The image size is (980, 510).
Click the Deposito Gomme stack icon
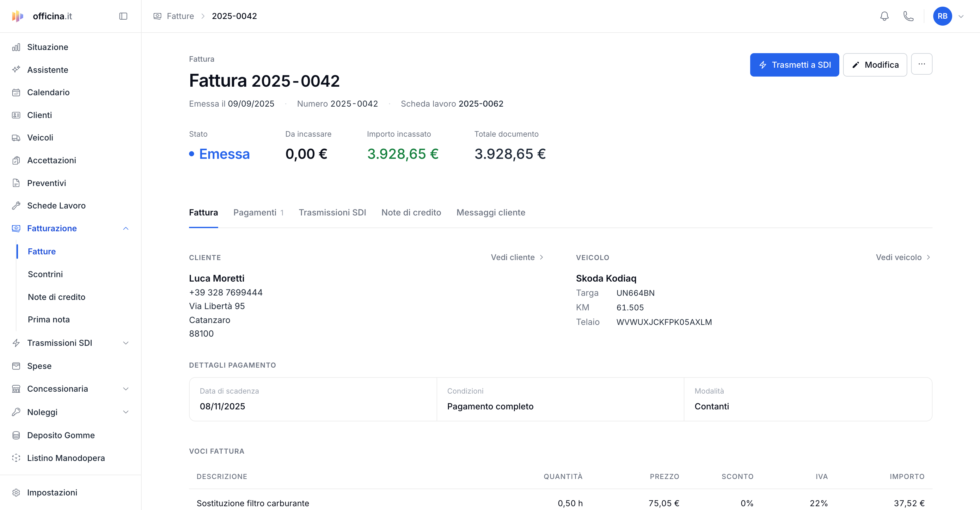(x=16, y=435)
